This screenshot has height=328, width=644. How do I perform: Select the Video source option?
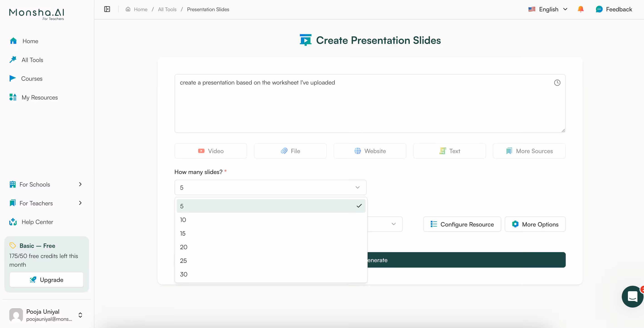tap(211, 151)
